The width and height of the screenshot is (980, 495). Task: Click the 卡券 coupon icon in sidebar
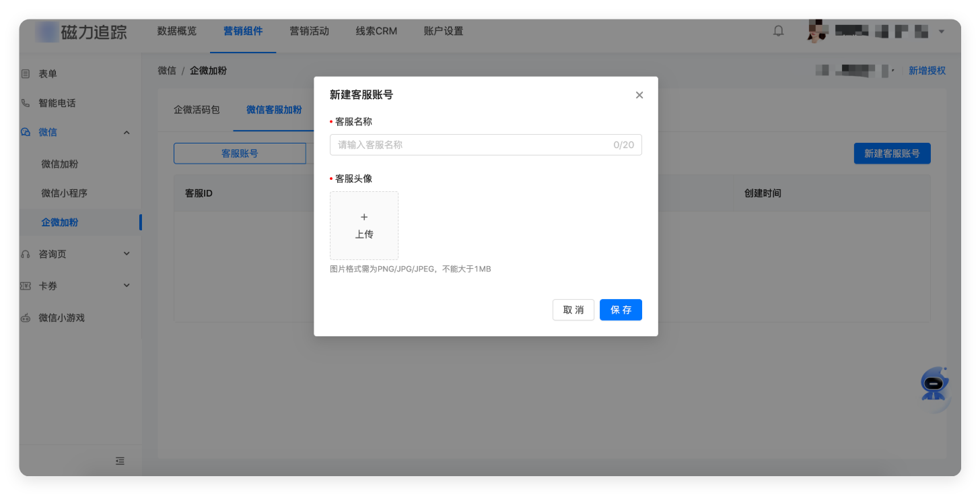[x=26, y=286]
